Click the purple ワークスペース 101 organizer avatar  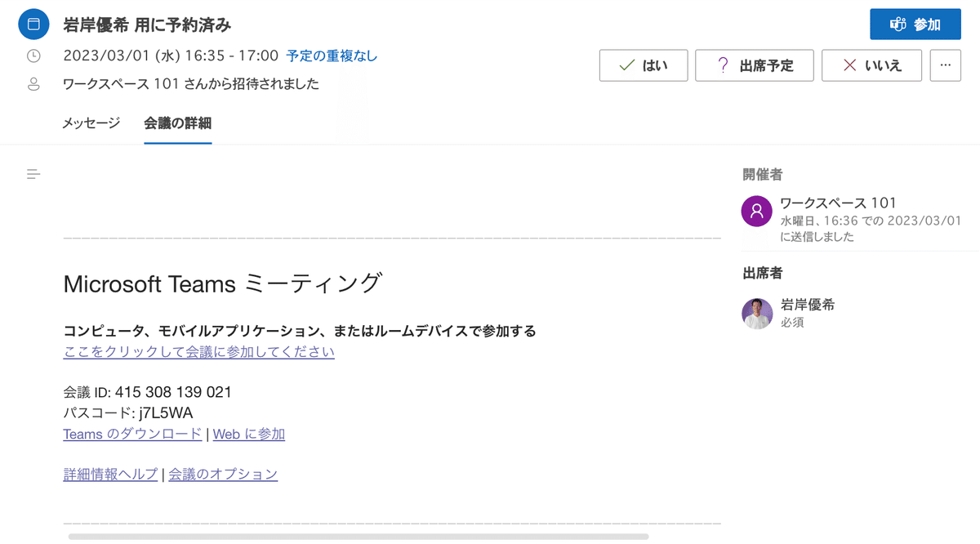(757, 211)
